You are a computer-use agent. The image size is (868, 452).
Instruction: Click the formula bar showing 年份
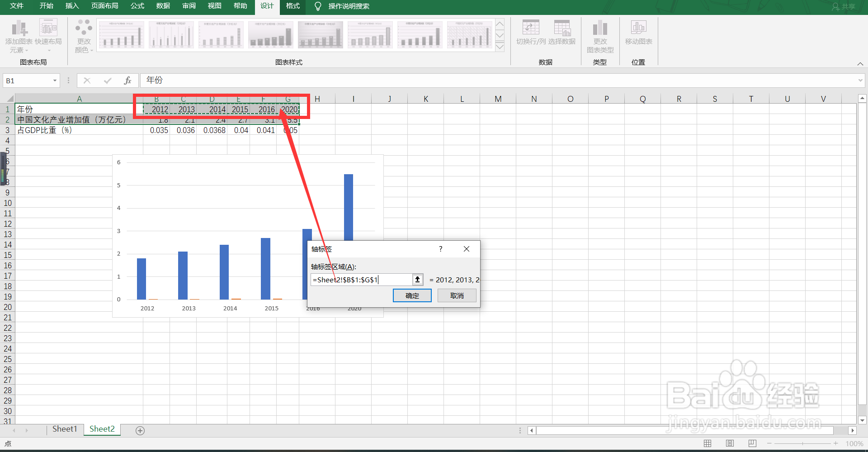pos(497,81)
